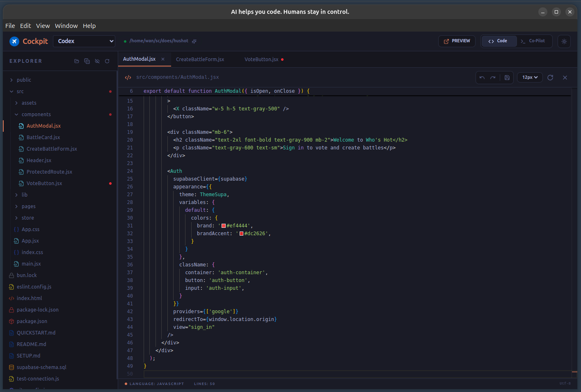
Task: Click the collapse all icon in Explorer
Action: [x=87, y=61]
